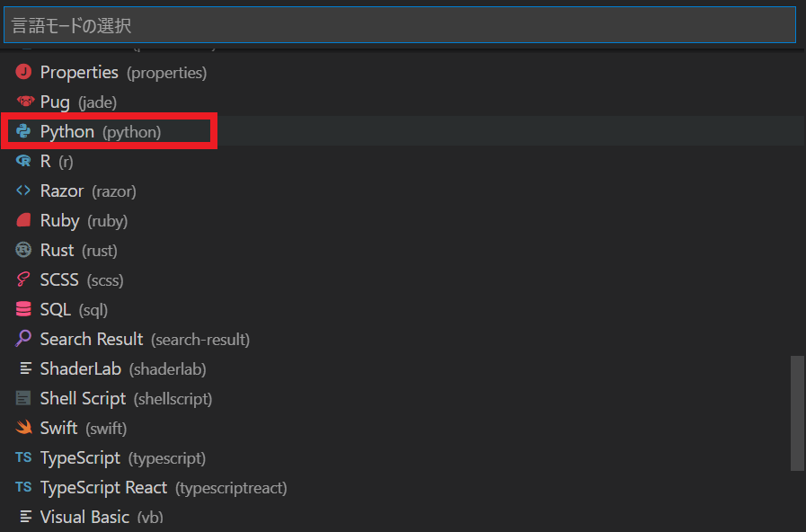Select TypeScript React (typescriptreact) entry
Screen dimensions: 806x532
click(x=403, y=487)
